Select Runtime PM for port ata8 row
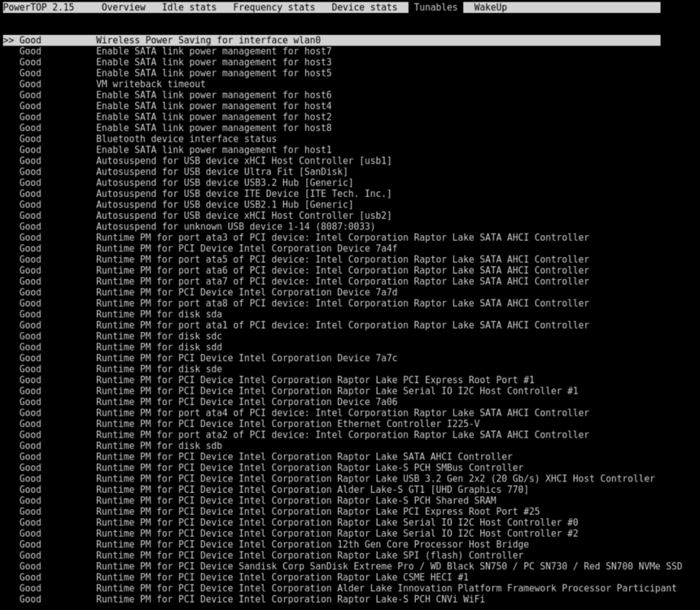 coord(304,303)
